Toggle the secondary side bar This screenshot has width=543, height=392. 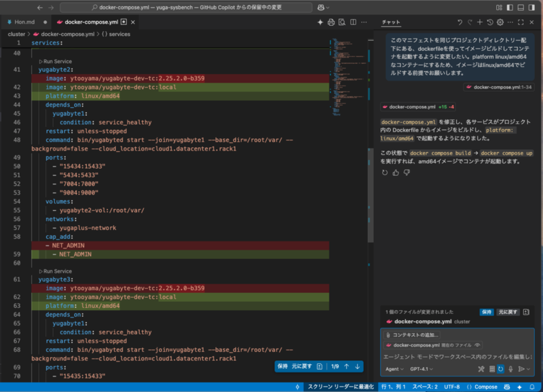coord(531,7)
